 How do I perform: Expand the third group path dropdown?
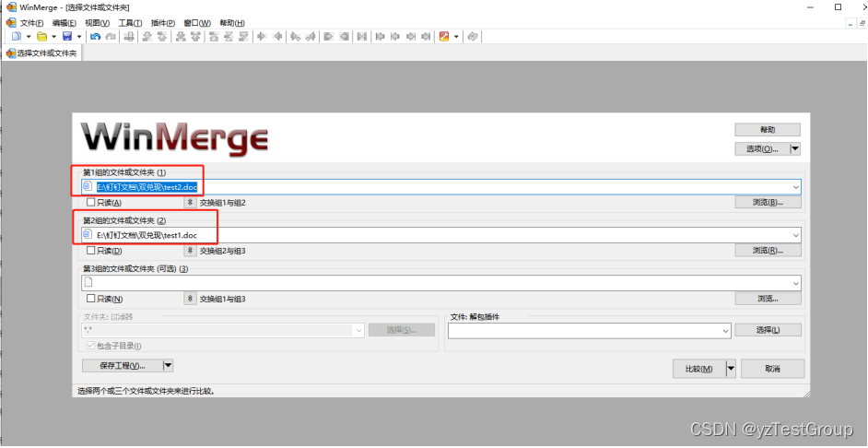pyautogui.click(x=796, y=283)
